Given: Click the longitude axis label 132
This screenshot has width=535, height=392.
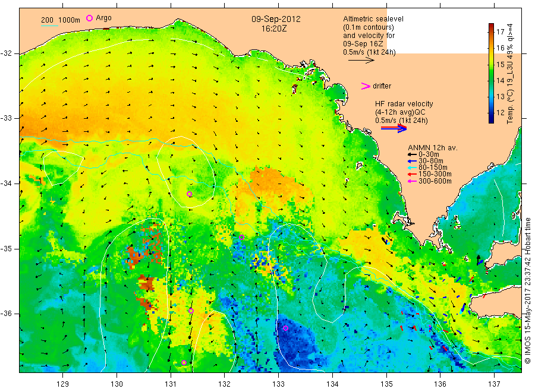Looking at the screenshot, I should (x=225, y=384).
